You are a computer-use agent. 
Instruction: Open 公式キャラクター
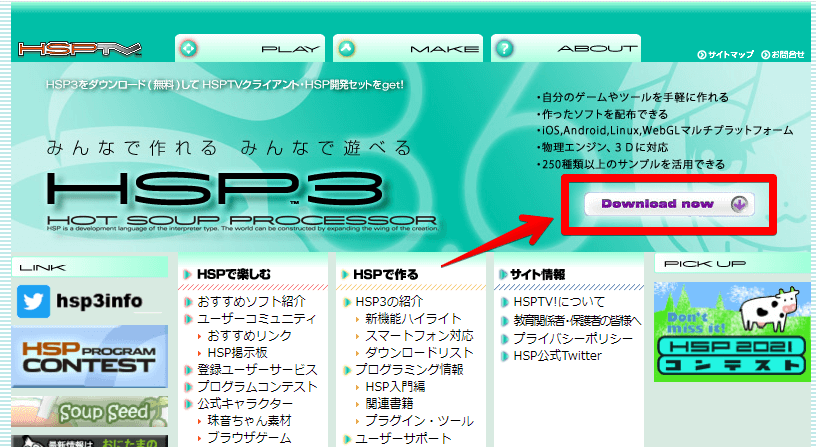(245, 404)
